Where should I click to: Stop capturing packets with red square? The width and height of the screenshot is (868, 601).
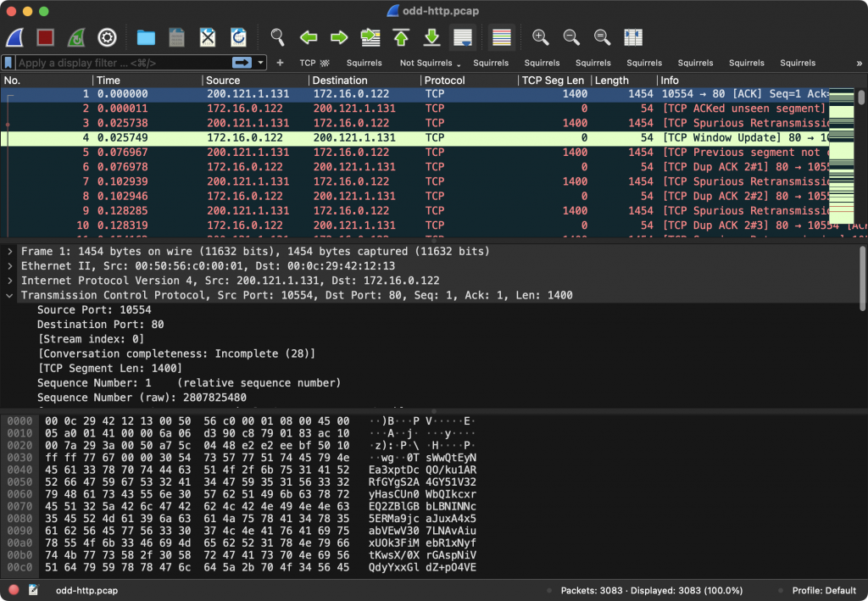click(x=46, y=37)
